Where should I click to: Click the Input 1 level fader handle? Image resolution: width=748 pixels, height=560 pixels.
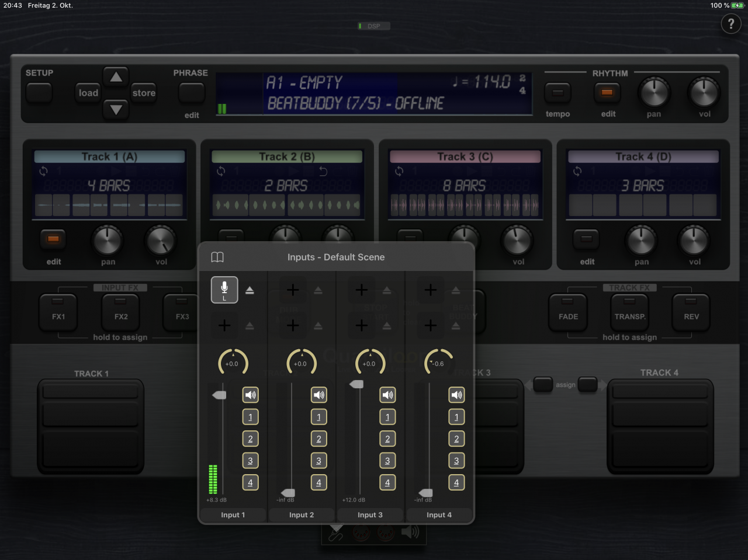(219, 395)
